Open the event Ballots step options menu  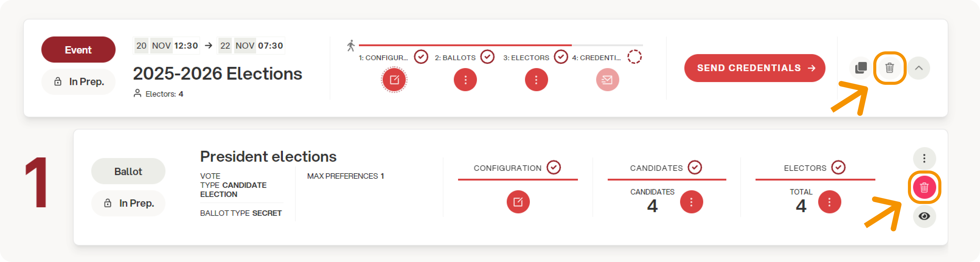point(465,80)
